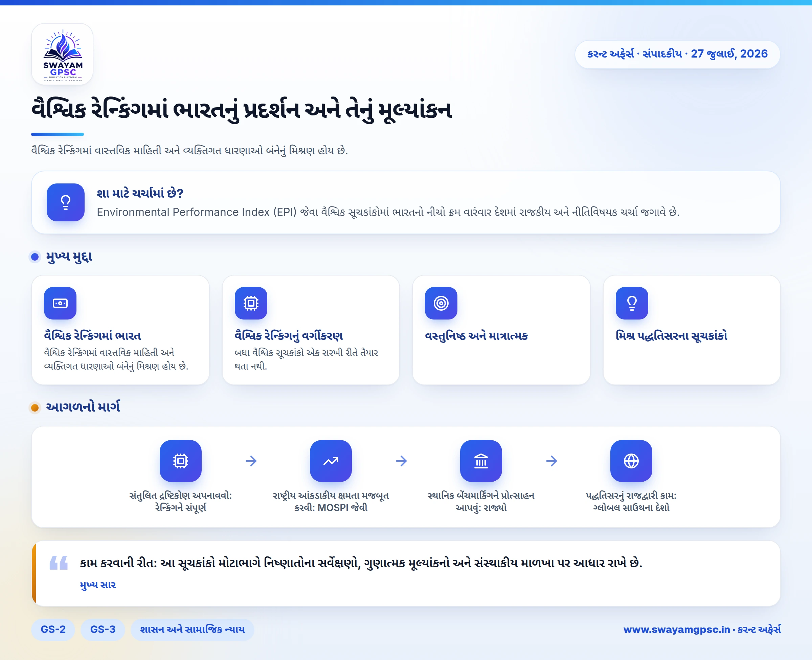Click the step label mentioning MOSPI જેવી
Image resolution: width=812 pixels, height=660 pixels.
331,502
